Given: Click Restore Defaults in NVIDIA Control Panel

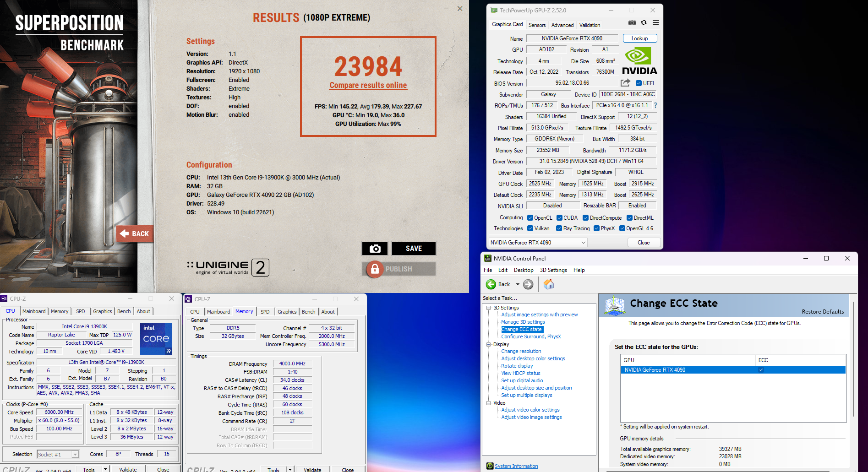Looking at the screenshot, I should (x=823, y=312).
